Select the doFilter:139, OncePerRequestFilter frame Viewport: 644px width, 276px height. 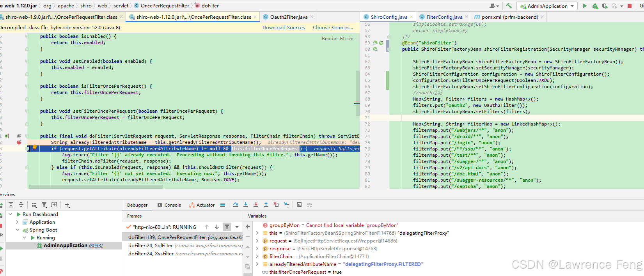(183, 237)
